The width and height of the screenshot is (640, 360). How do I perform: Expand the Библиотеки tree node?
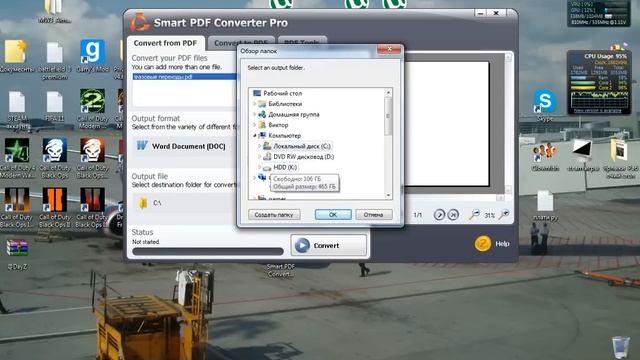255,104
